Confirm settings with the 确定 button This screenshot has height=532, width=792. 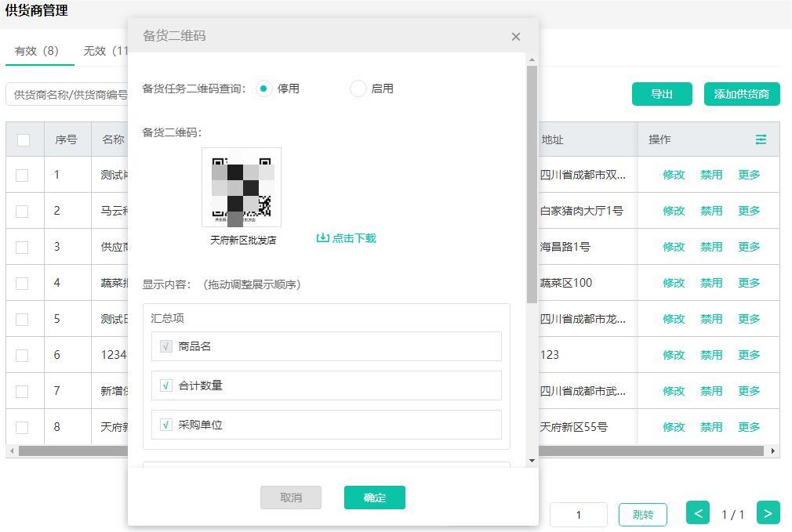374,497
